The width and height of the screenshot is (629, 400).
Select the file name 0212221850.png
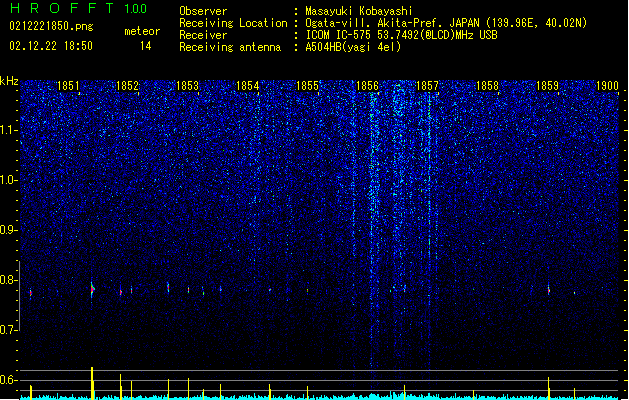point(51,26)
